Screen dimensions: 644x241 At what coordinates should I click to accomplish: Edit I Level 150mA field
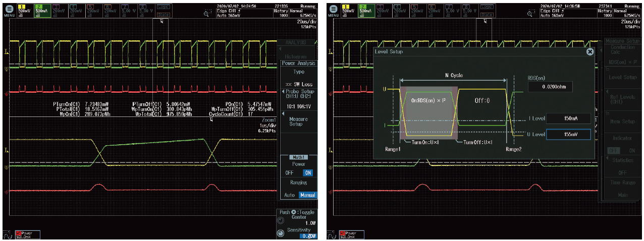(568, 118)
